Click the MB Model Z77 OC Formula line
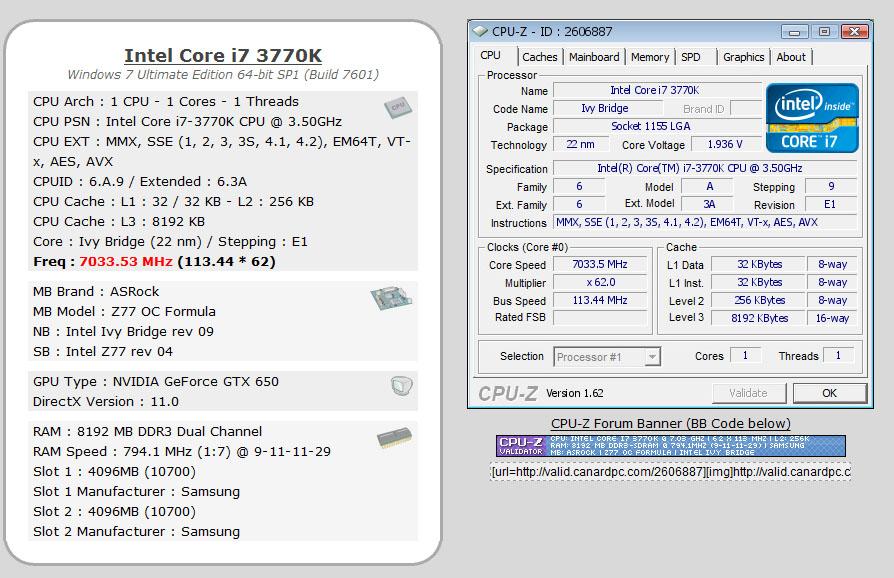Viewport: 894px width, 578px height. (x=124, y=312)
